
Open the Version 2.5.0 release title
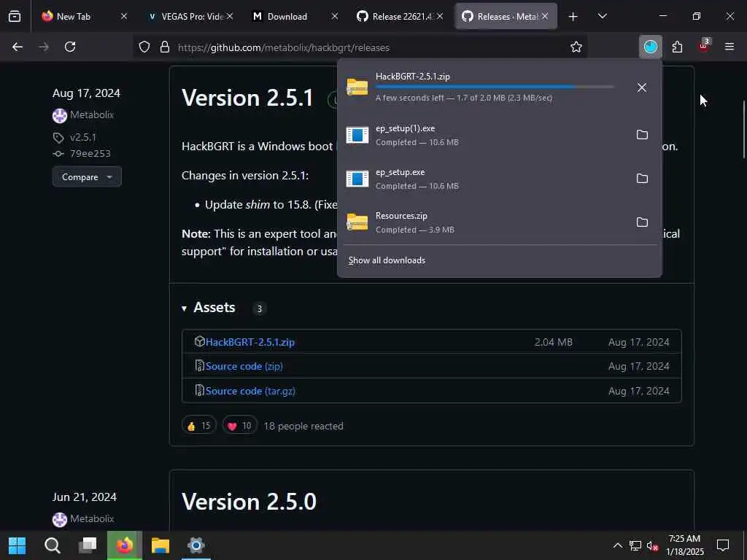(249, 502)
